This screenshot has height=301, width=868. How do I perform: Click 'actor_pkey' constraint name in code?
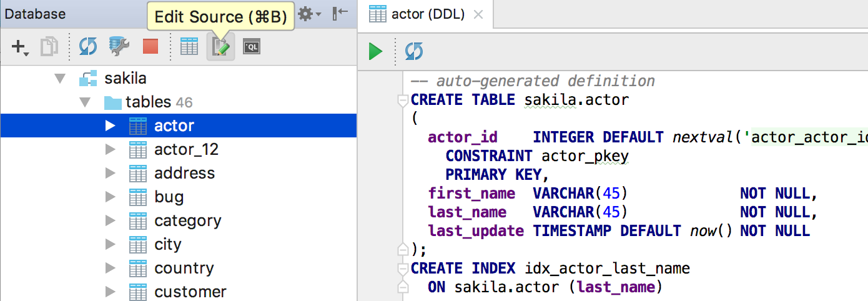coord(584,156)
